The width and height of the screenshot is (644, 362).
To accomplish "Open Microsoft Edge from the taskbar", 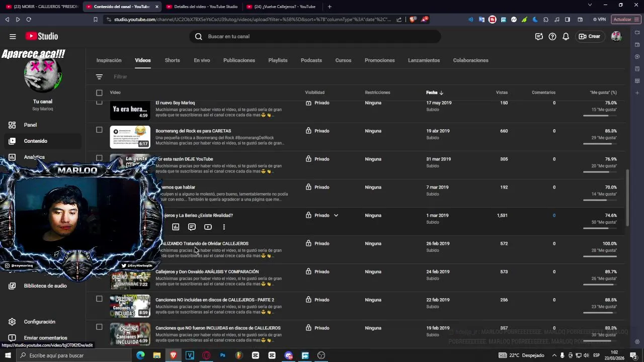I will point(140,355).
